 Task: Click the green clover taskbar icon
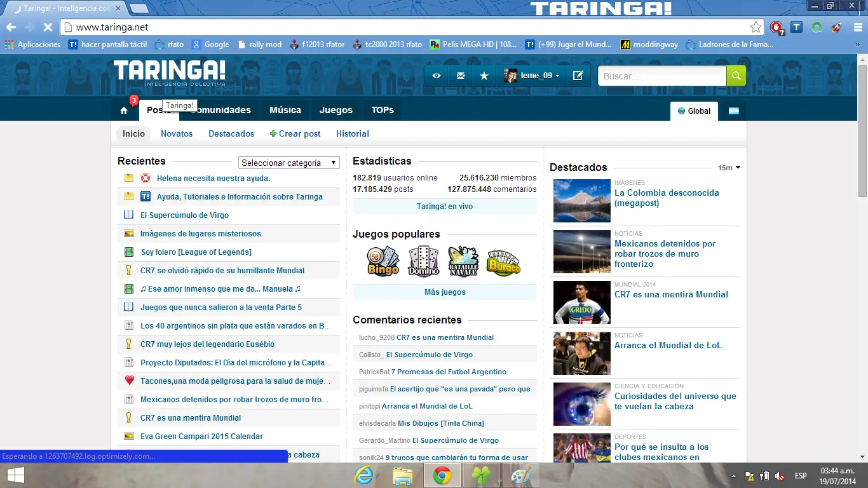pyautogui.click(x=481, y=475)
